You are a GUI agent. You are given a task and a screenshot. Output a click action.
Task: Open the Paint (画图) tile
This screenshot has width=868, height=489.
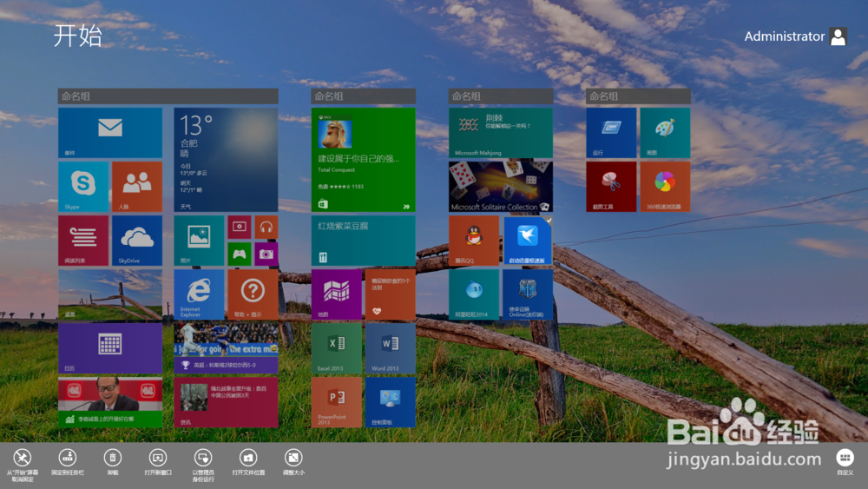pyautogui.click(x=665, y=133)
